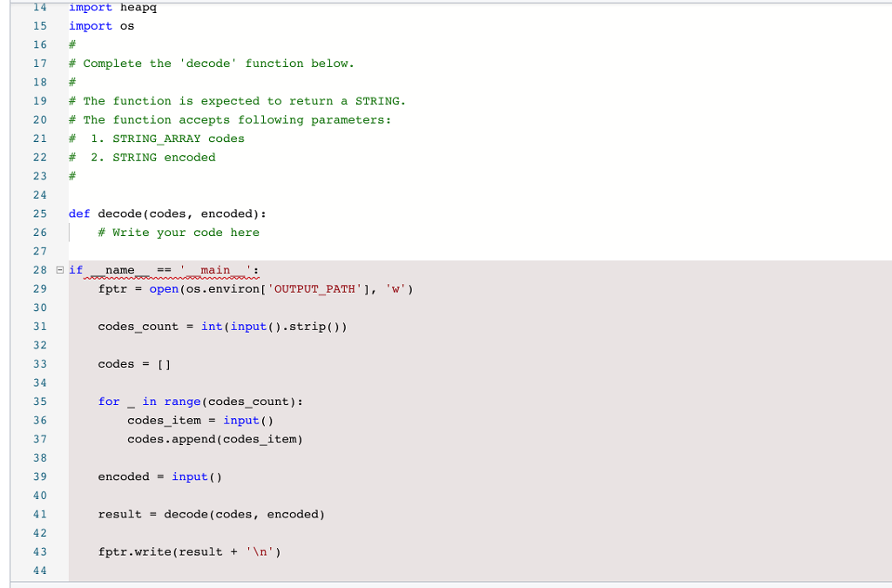Screen dimensions: 892x588
Task: Click the '1. STRING_ARRAY codes' comment
Action: pos(157,139)
